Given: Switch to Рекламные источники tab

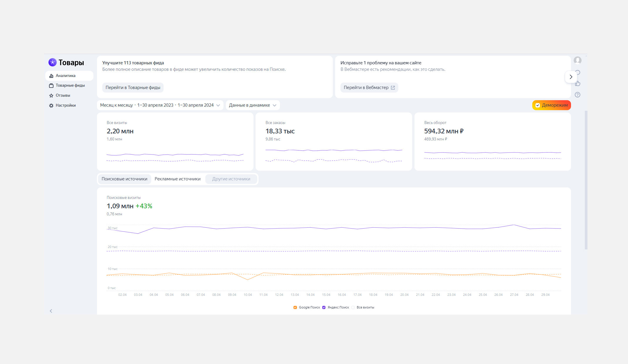Looking at the screenshot, I should (x=177, y=179).
